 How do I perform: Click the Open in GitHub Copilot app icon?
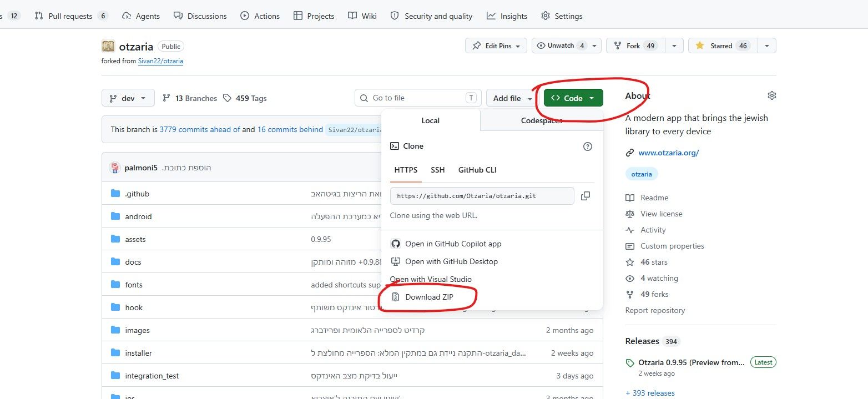point(396,244)
